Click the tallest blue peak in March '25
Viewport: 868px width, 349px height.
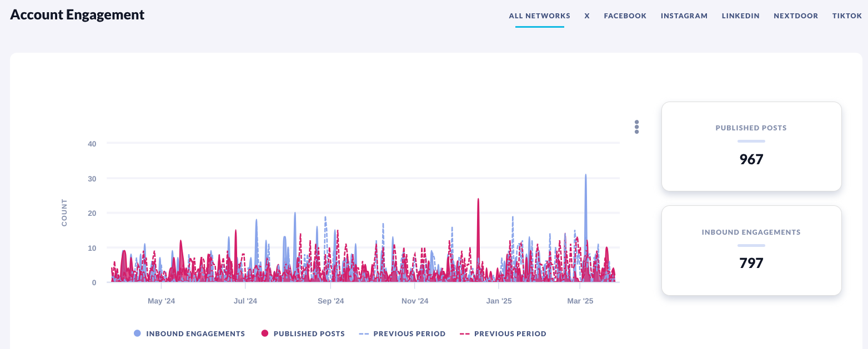point(585,176)
